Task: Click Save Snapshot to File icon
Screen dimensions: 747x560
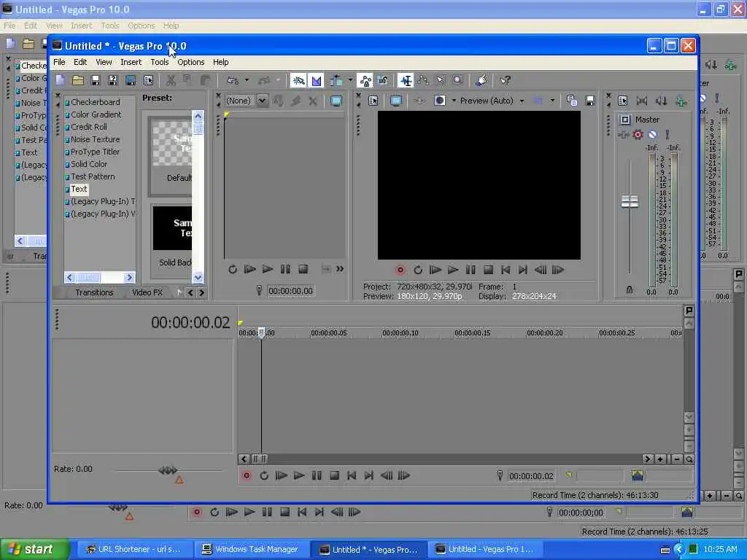Action: 589,101
